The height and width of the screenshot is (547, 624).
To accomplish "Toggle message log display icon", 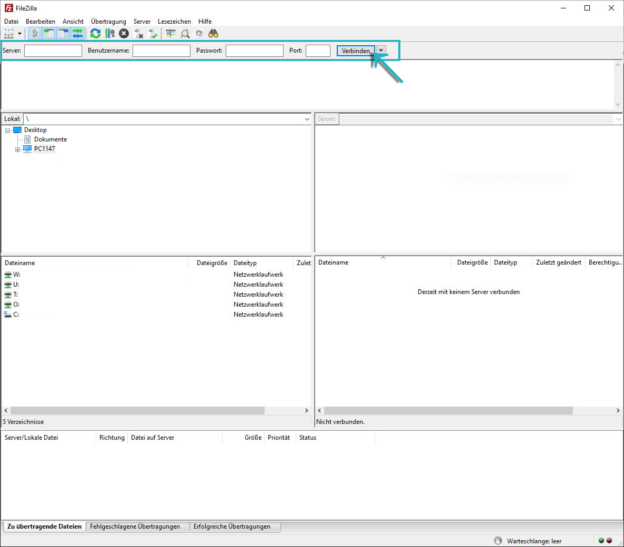I will coord(35,33).
